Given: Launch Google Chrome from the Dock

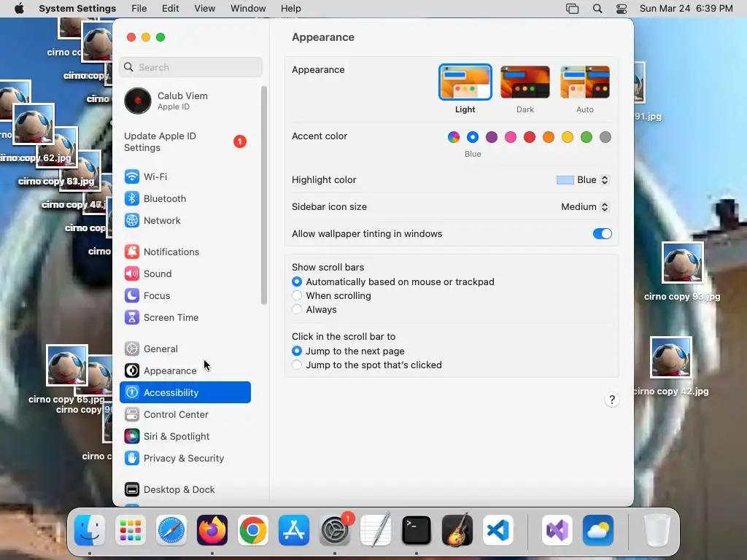Looking at the screenshot, I should pyautogui.click(x=253, y=530).
